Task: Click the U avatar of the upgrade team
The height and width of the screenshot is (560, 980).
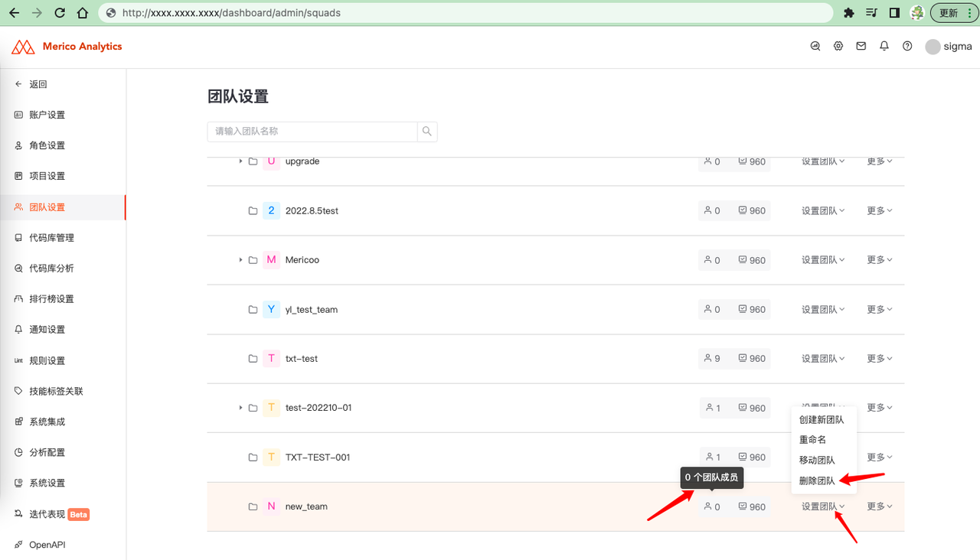Action: point(271,161)
